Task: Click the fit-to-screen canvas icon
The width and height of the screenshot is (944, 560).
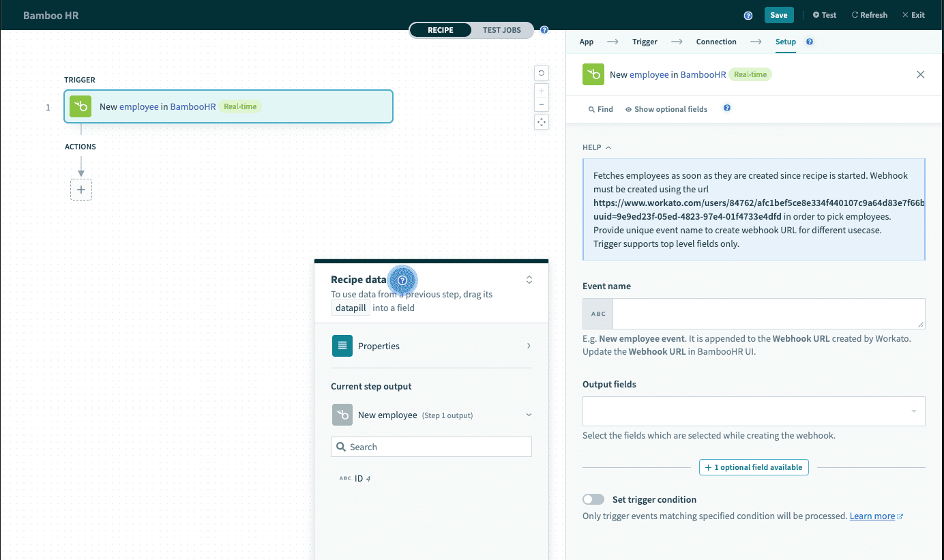Action: [542, 122]
